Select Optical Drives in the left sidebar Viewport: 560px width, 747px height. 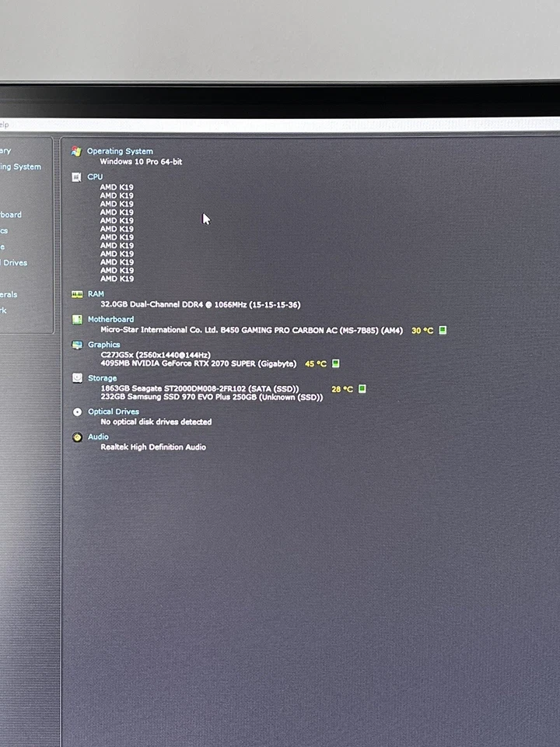coord(14,262)
